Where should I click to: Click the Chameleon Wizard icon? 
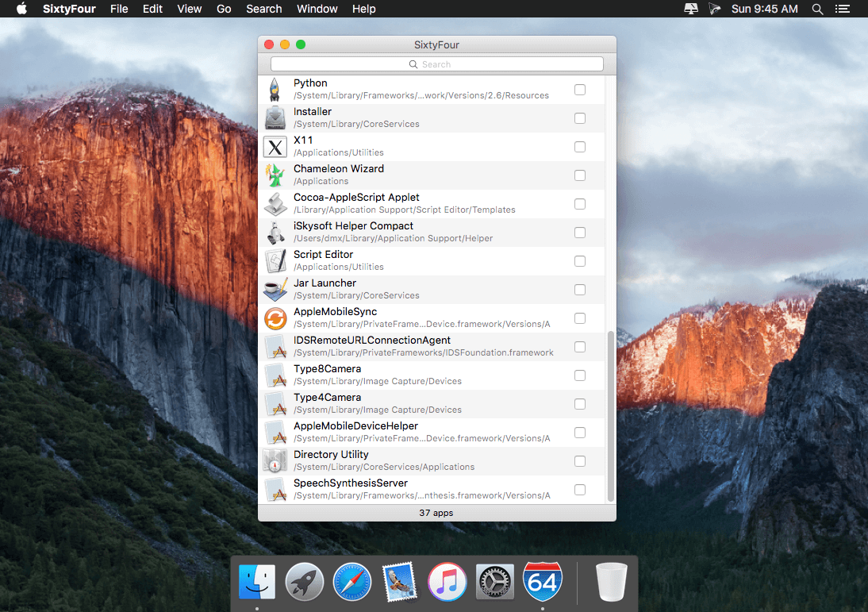(x=275, y=175)
